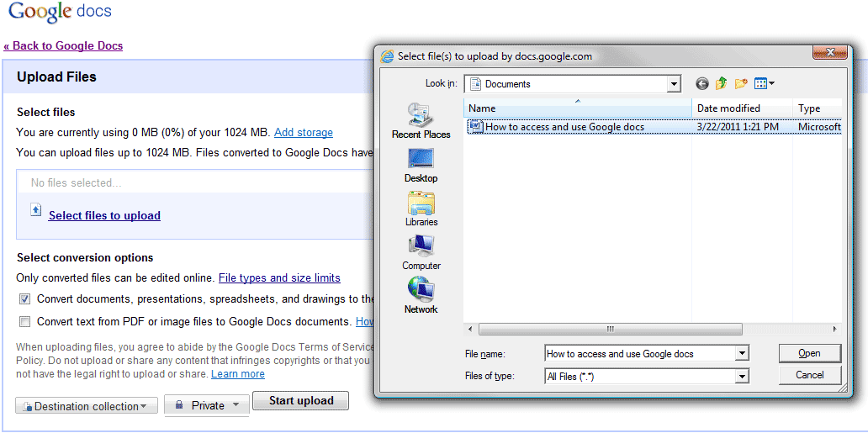
Task: Click the Back navigation arrow in file dialog
Action: (702, 84)
